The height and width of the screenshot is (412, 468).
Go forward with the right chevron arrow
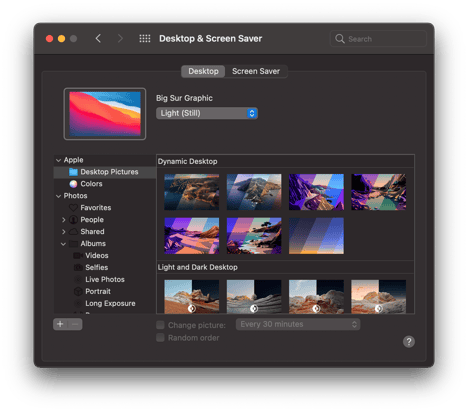click(x=120, y=38)
